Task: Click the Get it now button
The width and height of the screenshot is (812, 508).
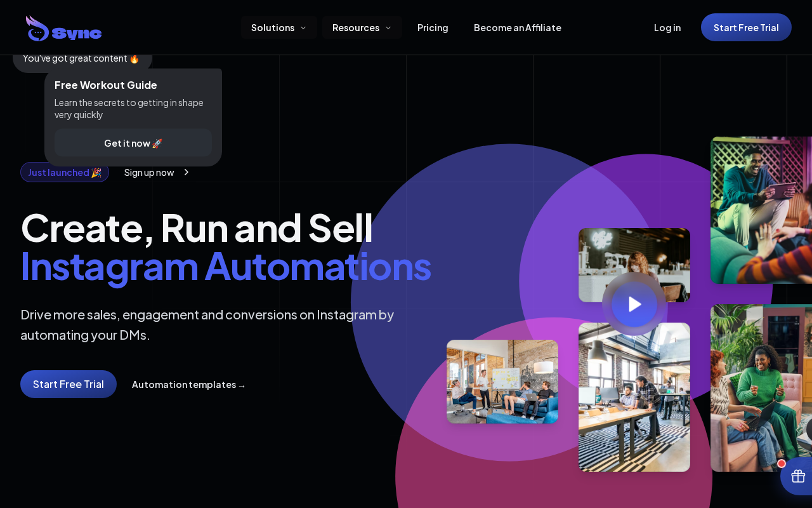Action: 133,143
